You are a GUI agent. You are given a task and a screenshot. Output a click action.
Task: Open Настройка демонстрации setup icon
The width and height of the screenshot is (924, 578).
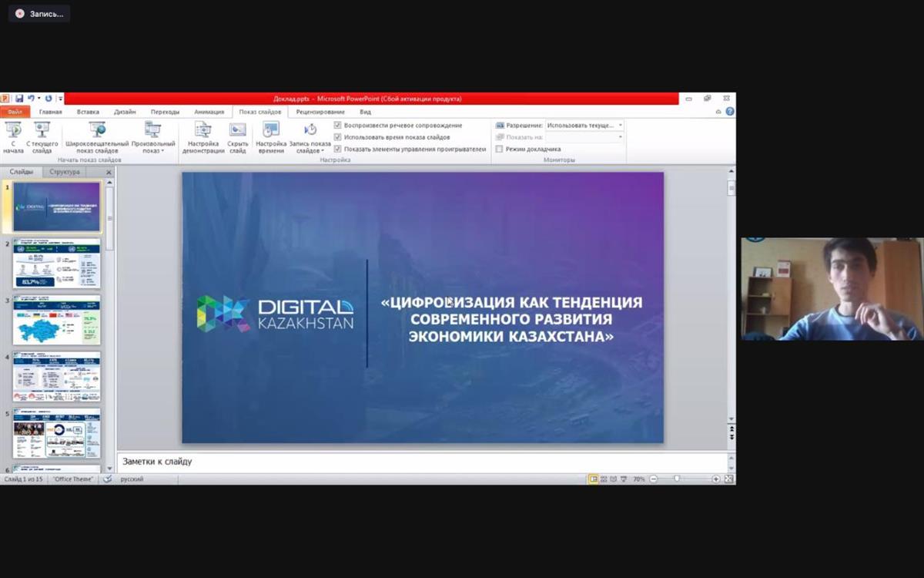click(203, 131)
